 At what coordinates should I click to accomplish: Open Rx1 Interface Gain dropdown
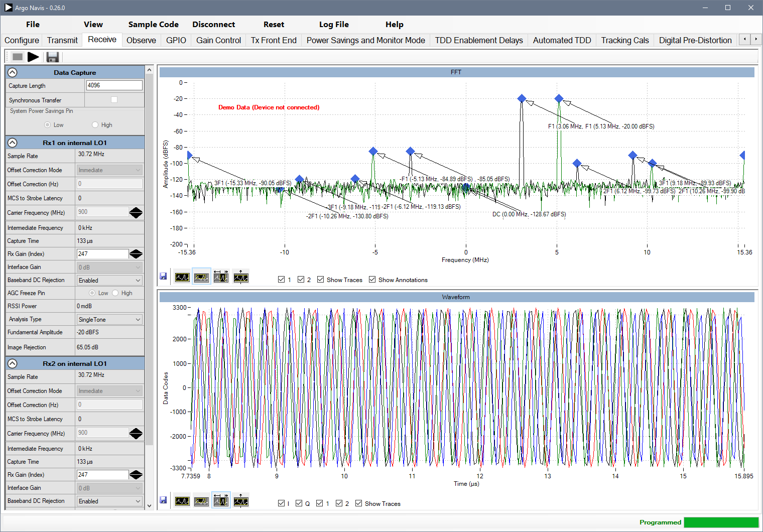[x=109, y=268]
